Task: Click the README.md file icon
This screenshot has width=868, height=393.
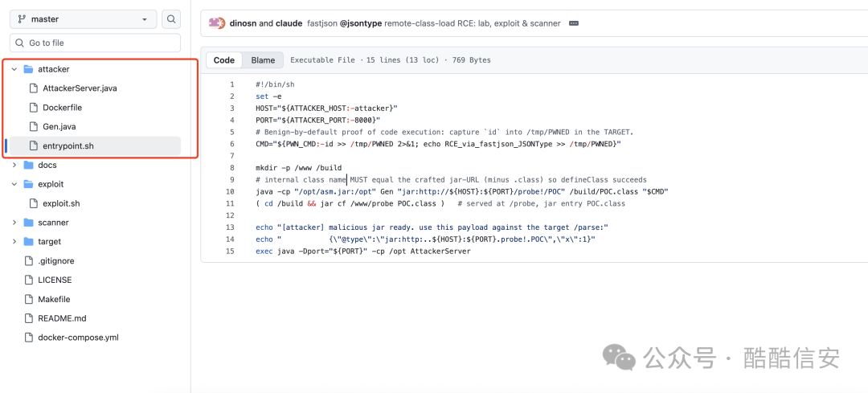Action: [x=28, y=318]
